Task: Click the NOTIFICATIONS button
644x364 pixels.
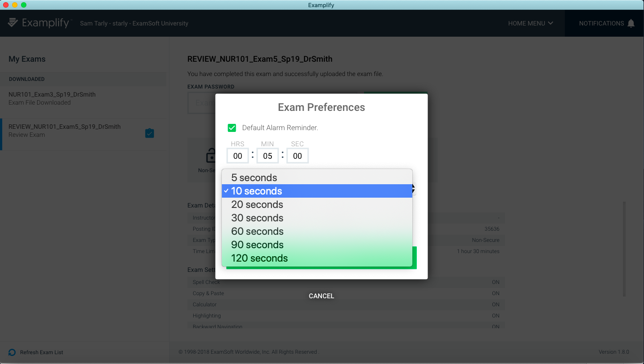Action: point(605,23)
